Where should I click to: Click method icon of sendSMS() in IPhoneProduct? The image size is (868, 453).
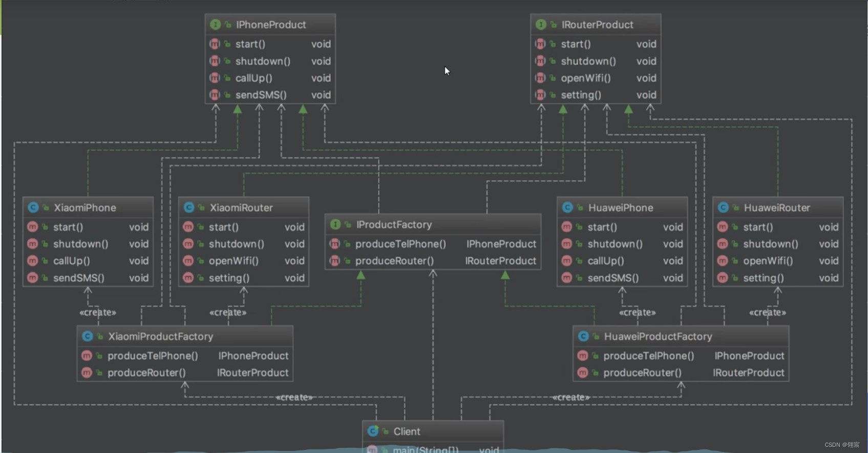(215, 95)
